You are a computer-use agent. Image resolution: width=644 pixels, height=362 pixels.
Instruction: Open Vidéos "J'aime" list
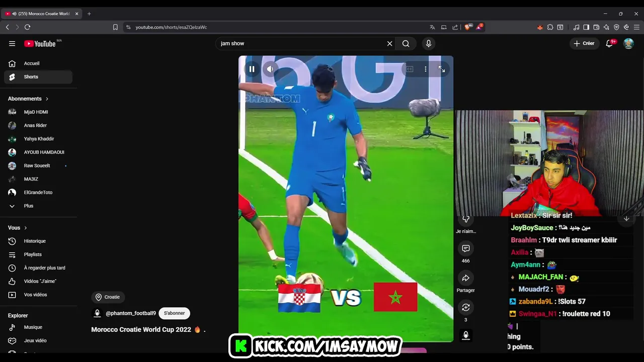[38, 282]
